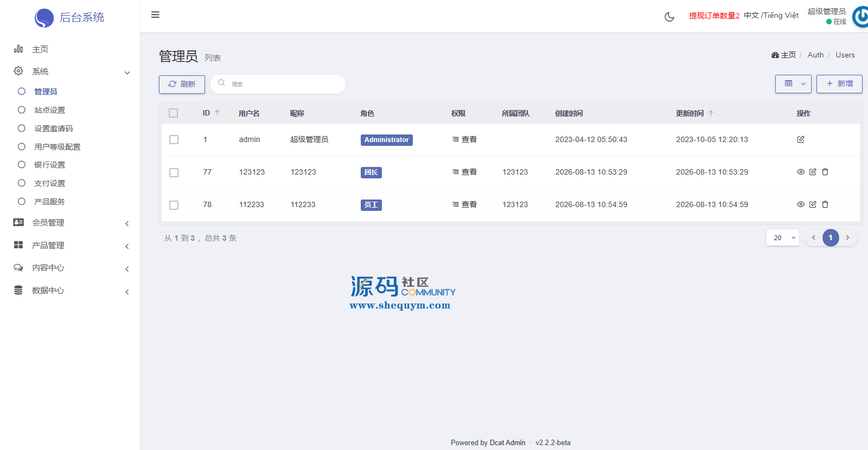Delete row 78 with trash icon
This screenshot has width=868, height=450.
825,204
